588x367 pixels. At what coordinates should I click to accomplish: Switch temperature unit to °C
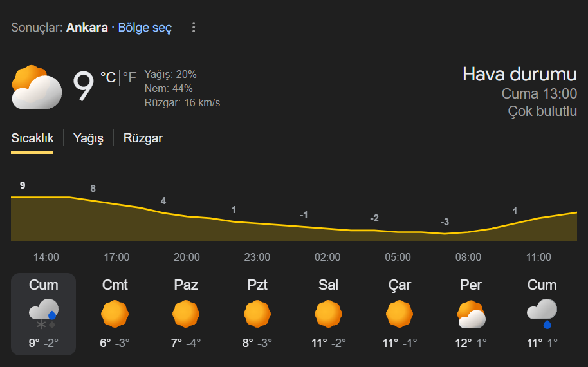(x=108, y=78)
